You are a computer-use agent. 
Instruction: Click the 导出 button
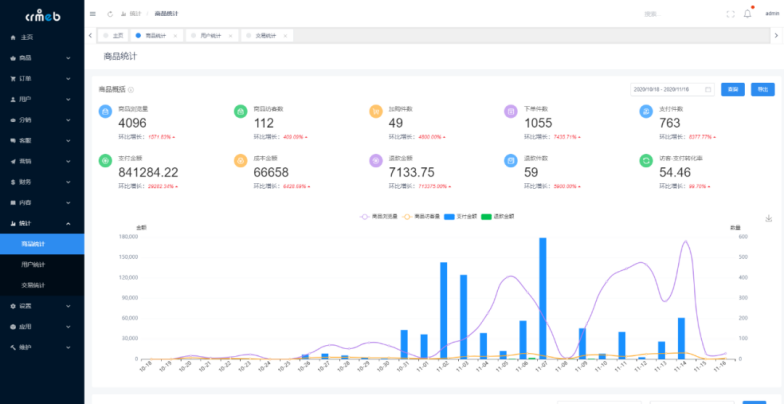[762, 89]
